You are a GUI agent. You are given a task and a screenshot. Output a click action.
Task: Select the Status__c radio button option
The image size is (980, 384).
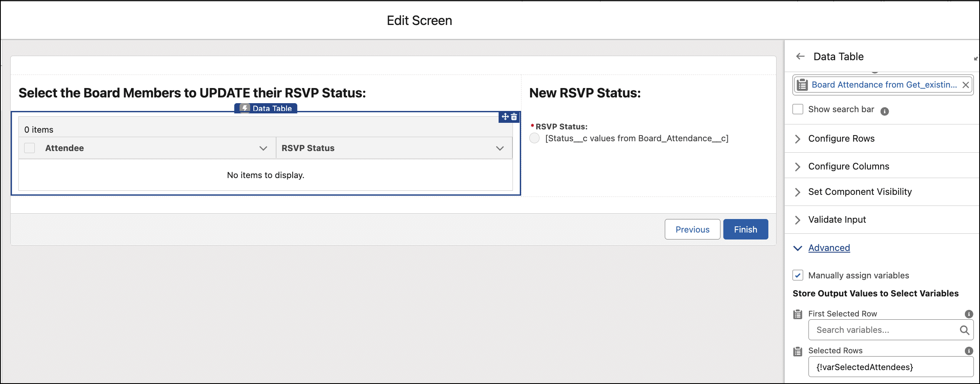(535, 138)
